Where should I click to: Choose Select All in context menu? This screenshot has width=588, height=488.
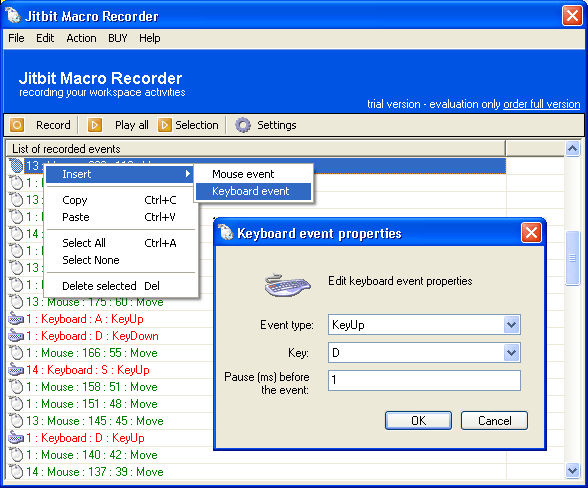click(x=121, y=243)
